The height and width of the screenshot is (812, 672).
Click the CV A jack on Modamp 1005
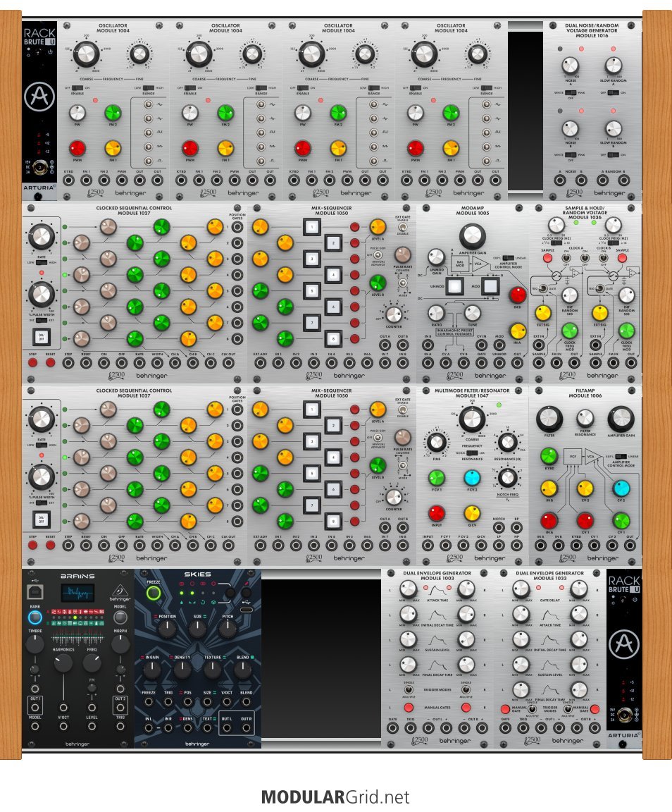(445, 362)
